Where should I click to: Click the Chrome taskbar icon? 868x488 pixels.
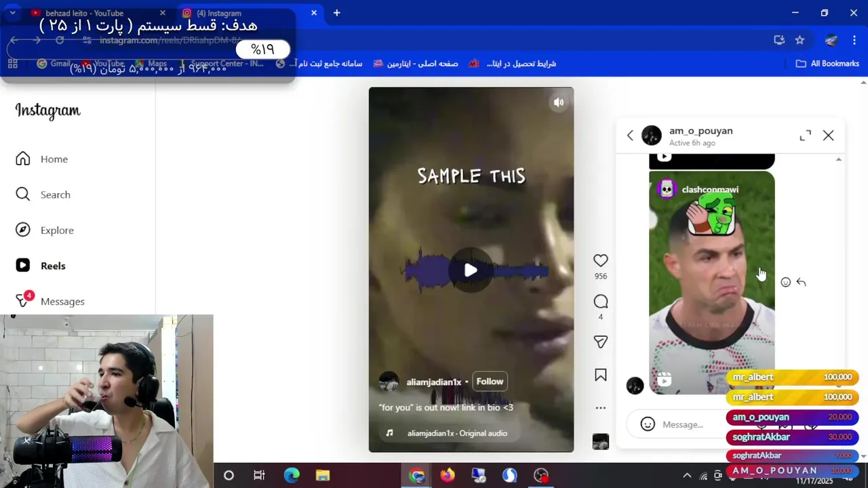[416, 475]
